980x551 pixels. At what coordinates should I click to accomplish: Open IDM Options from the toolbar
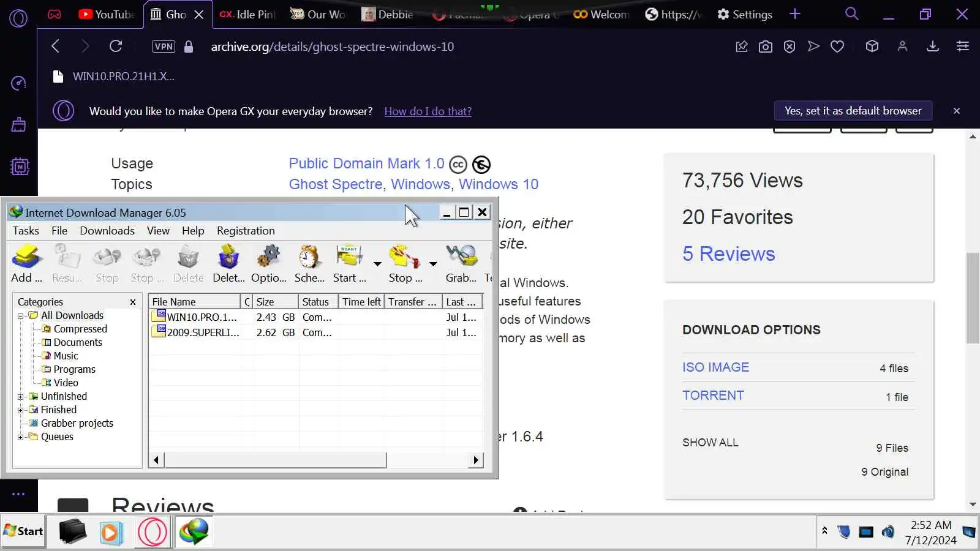coord(268,263)
